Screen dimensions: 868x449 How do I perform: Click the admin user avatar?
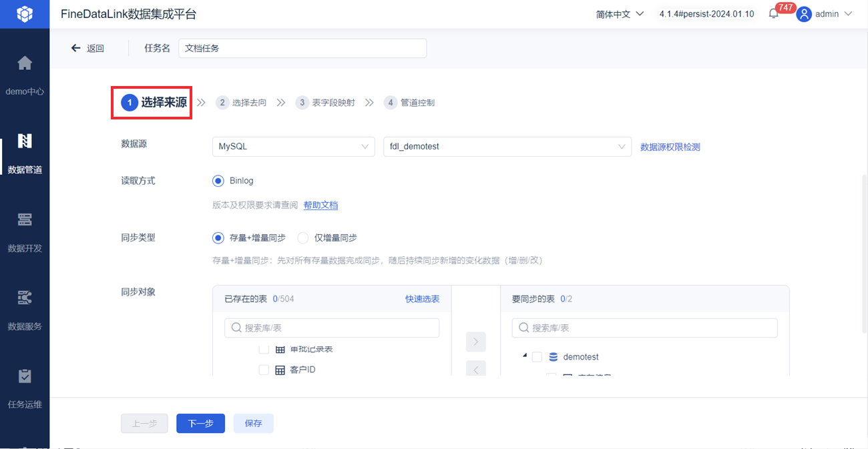click(804, 14)
